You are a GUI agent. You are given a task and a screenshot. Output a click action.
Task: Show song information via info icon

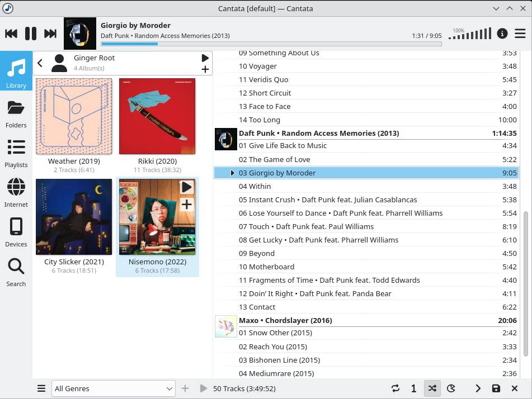pos(502,34)
